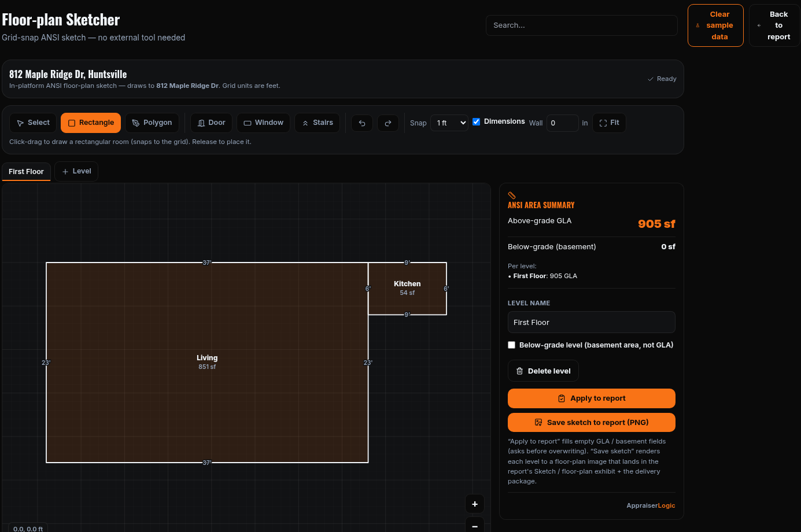Click the cursor coordinates readout
The width and height of the screenshot is (801, 532).
(x=28, y=529)
